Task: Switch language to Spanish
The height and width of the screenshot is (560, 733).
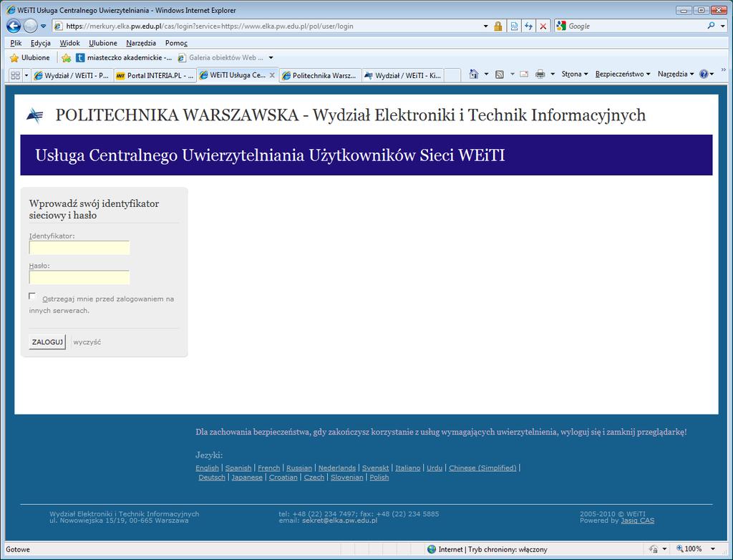Action: click(x=238, y=468)
